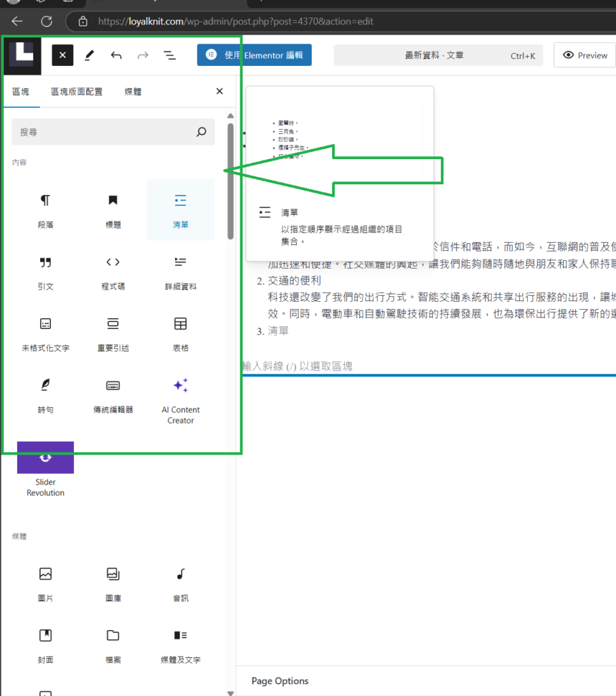Open the edit tools pencil menu
Screen dimensions: 616x696
click(x=90, y=55)
